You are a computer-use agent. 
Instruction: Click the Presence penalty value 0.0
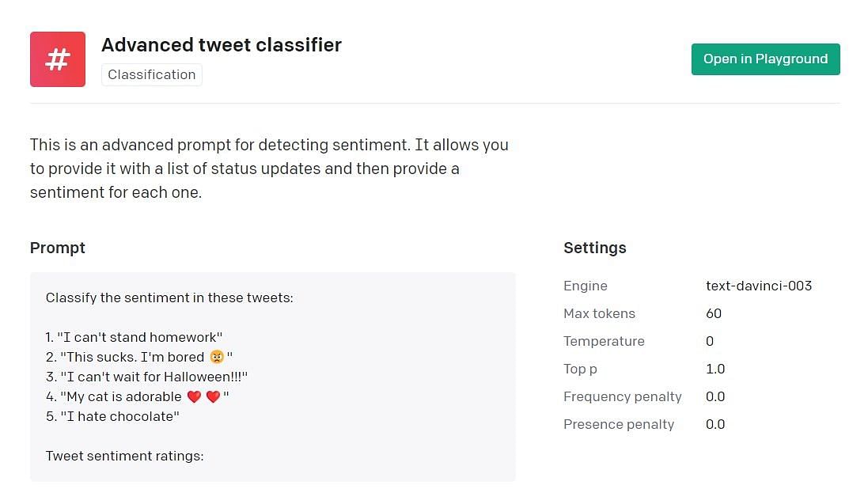pyautogui.click(x=715, y=424)
